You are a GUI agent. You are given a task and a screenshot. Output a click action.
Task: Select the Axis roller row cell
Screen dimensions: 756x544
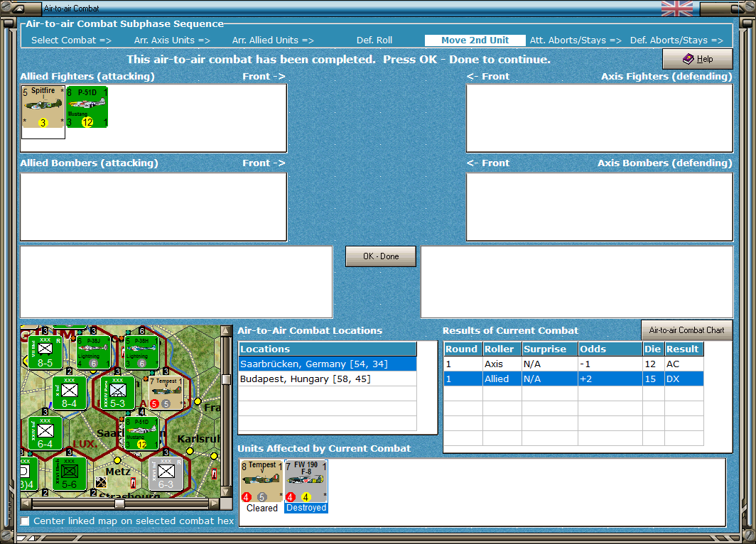tap(502, 364)
